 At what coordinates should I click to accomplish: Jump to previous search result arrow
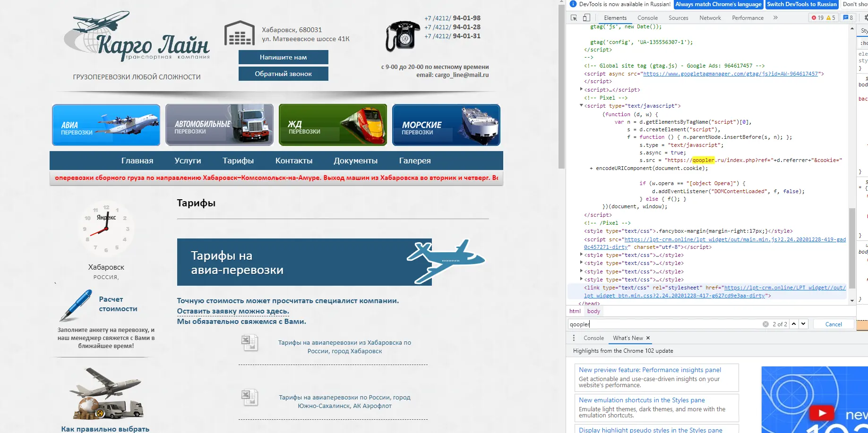tap(794, 324)
